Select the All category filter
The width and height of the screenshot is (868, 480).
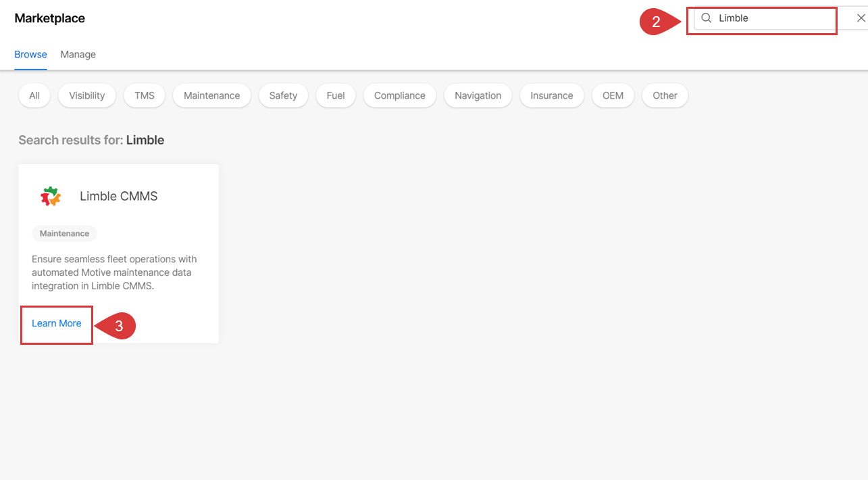34,95
